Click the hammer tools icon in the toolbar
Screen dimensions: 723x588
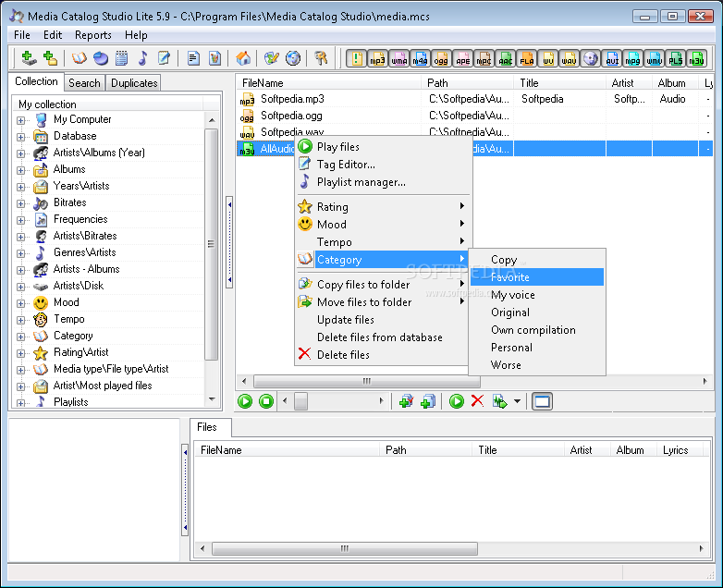[x=321, y=58]
